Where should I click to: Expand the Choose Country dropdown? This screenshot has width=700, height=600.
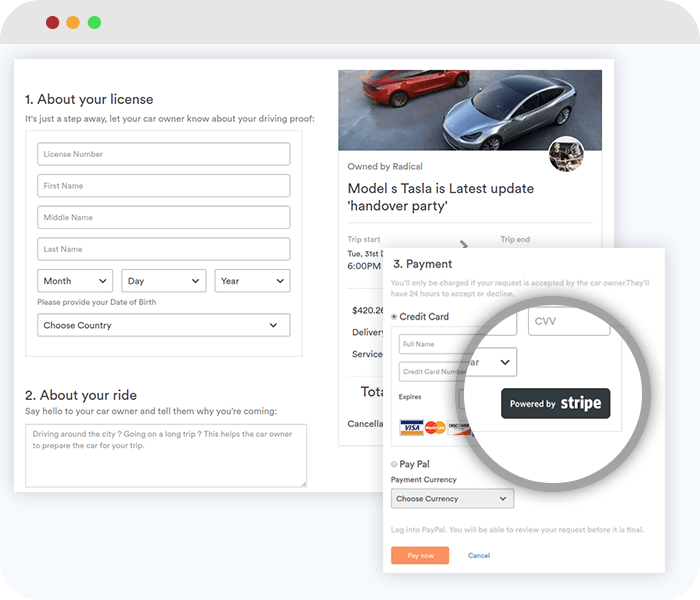tap(163, 325)
